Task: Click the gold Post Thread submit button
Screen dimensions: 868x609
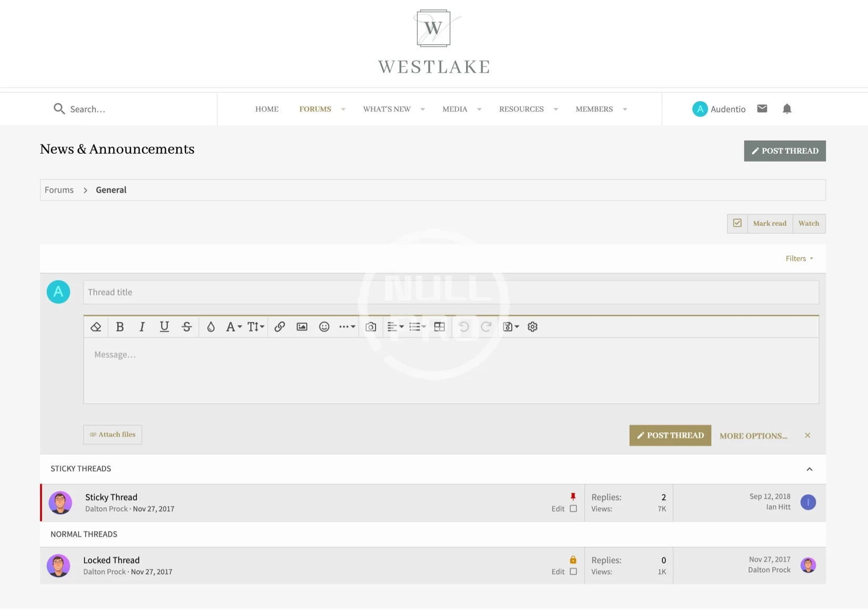Action: coord(670,435)
